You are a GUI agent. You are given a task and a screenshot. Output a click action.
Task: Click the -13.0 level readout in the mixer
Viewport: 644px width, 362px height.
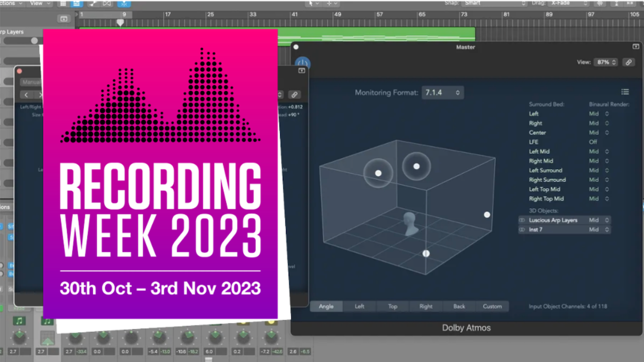(x=165, y=351)
